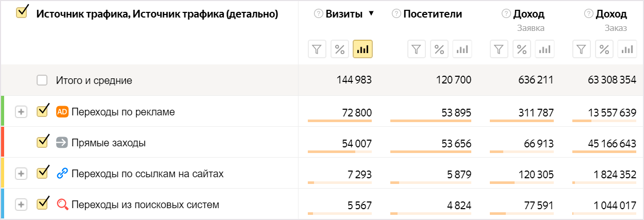Uncheck the Прямые заходы row checkbox
Viewport: 644px width, 220px height.
click(x=42, y=143)
